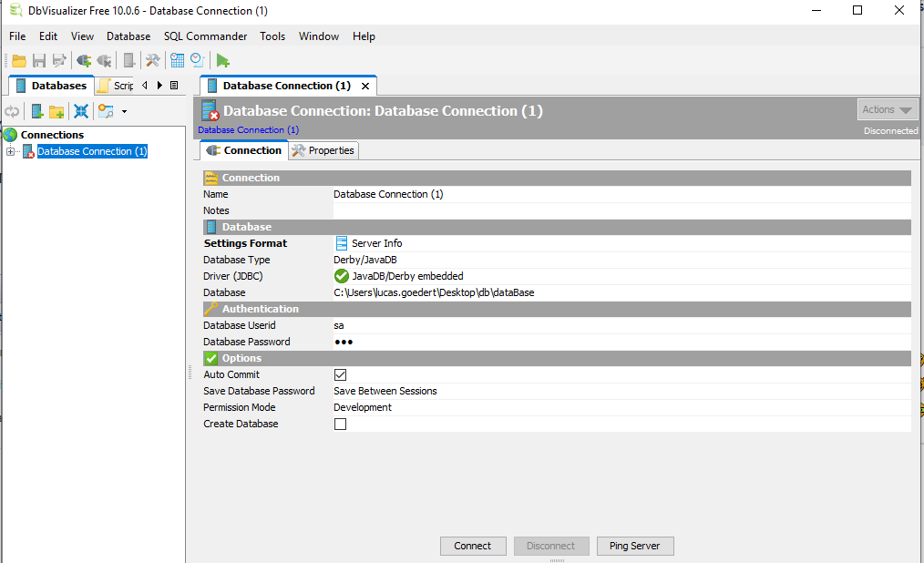This screenshot has width=924, height=563.
Task: Click the Create Folder icon in Databases panel
Action: point(56,111)
